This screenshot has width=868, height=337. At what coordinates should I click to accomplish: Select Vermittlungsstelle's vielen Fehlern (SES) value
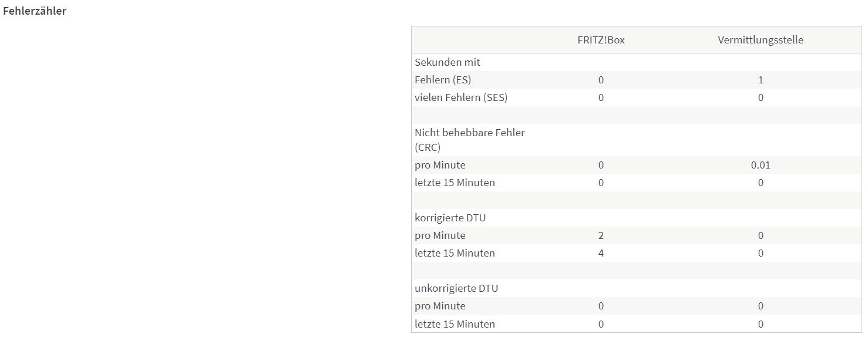click(761, 97)
